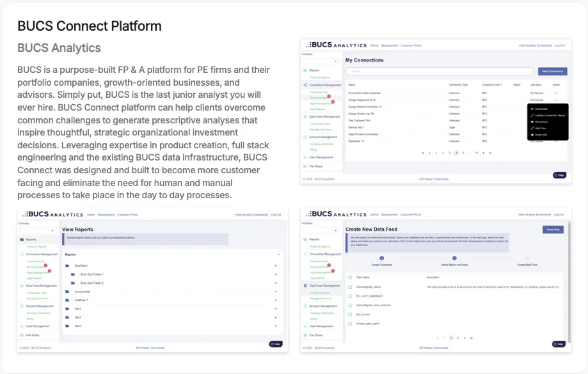Click the test1 folder icon

(x=67, y=309)
